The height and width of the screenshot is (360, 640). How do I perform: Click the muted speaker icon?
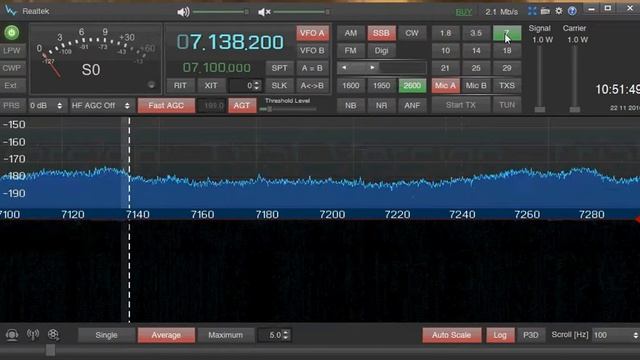264,12
